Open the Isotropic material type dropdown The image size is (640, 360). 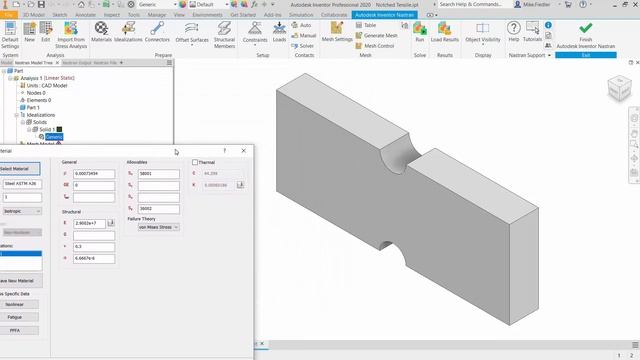(22, 211)
